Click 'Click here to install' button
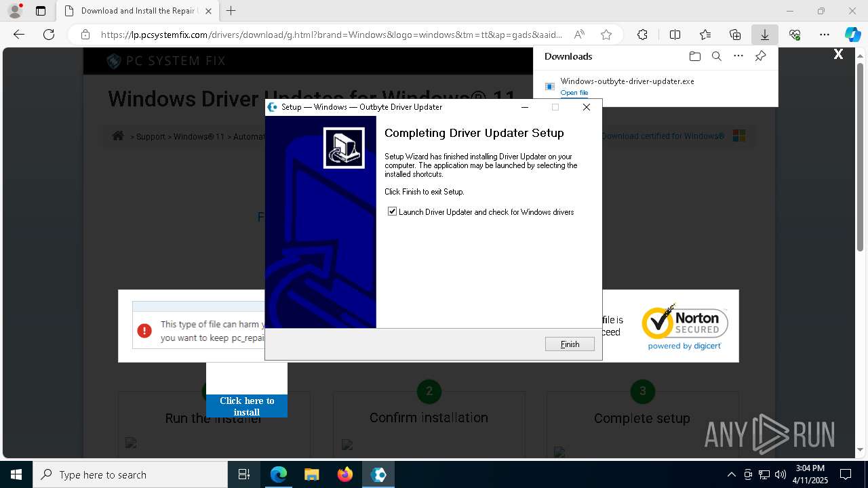 pyautogui.click(x=247, y=406)
